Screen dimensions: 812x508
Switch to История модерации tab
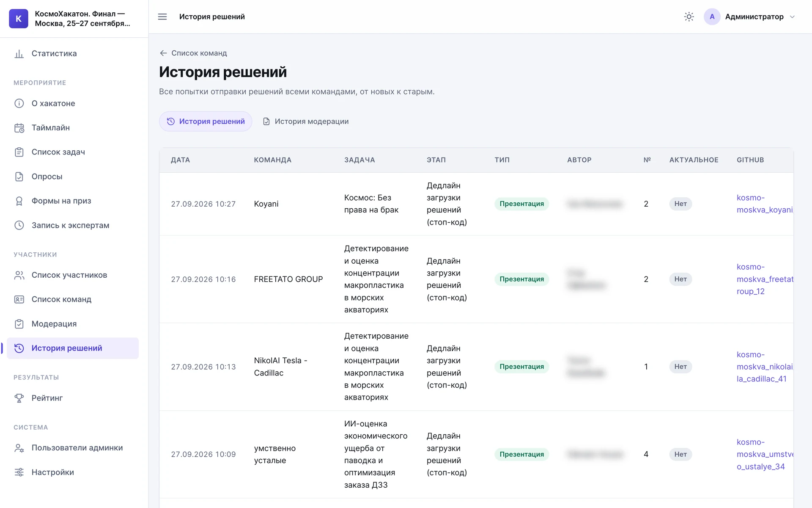click(306, 121)
